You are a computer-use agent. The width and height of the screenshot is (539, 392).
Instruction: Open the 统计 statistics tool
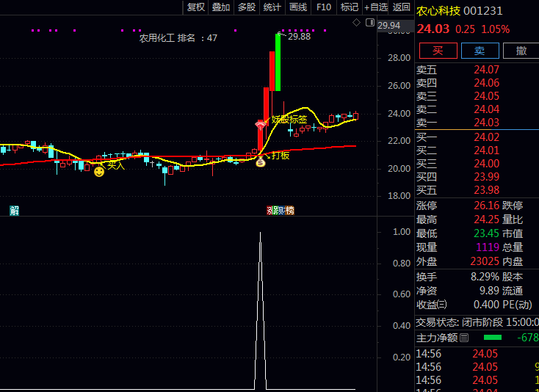(x=272, y=7)
